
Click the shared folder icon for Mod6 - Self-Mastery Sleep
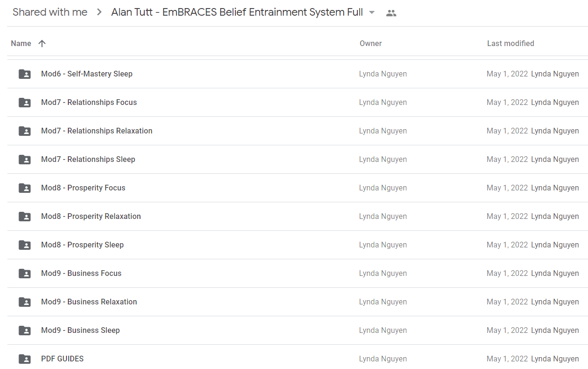(x=25, y=74)
